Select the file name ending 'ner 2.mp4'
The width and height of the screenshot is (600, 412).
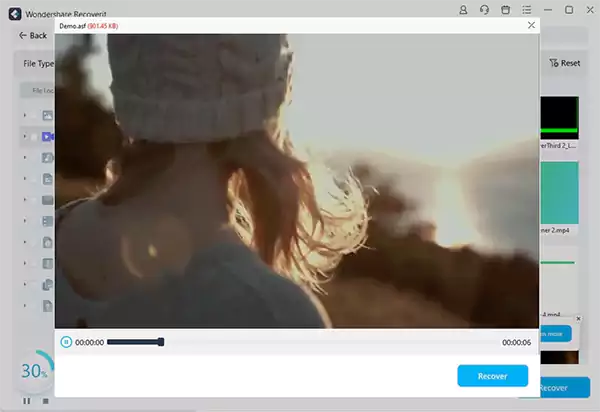tap(555, 230)
